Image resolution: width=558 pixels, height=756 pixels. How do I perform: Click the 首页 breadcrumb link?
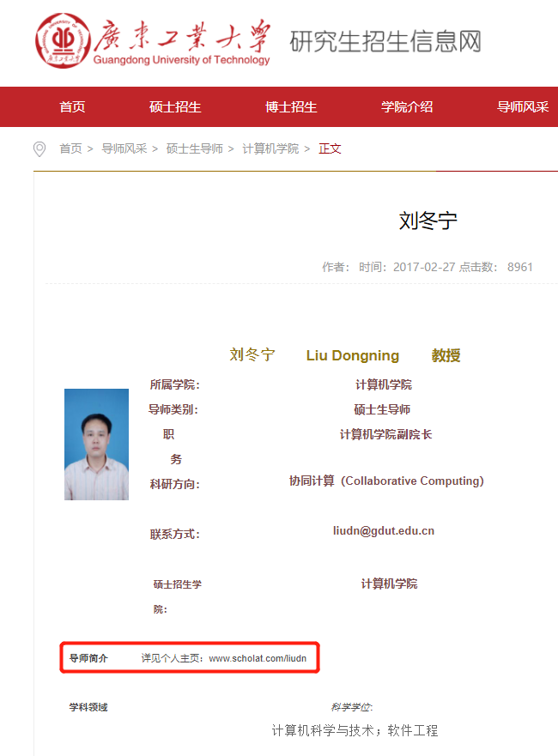click(x=70, y=149)
